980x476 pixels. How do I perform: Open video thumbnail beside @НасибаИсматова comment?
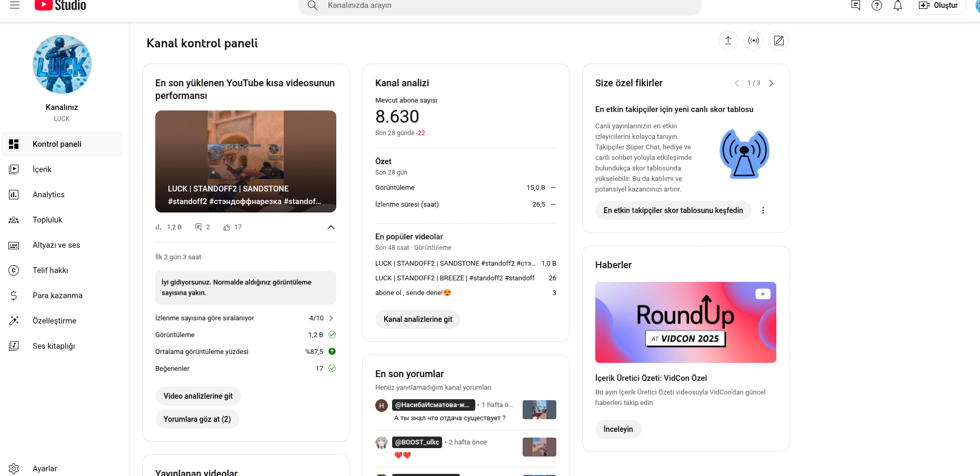539,410
